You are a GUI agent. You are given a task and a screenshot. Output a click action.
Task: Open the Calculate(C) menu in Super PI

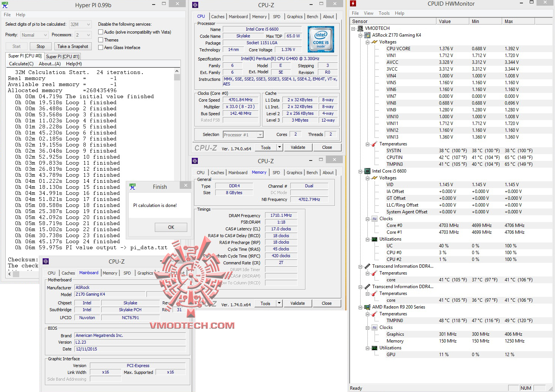click(21, 64)
